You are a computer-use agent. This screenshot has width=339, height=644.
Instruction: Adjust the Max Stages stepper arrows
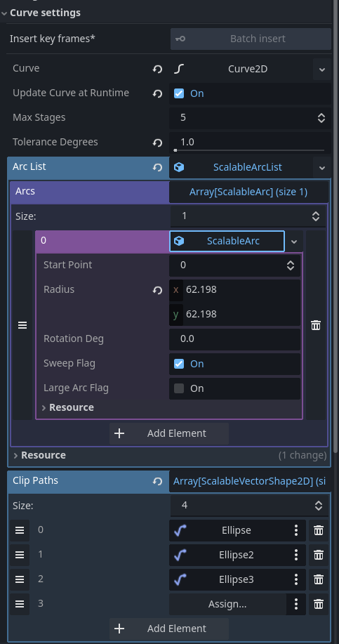pyautogui.click(x=321, y=118)
